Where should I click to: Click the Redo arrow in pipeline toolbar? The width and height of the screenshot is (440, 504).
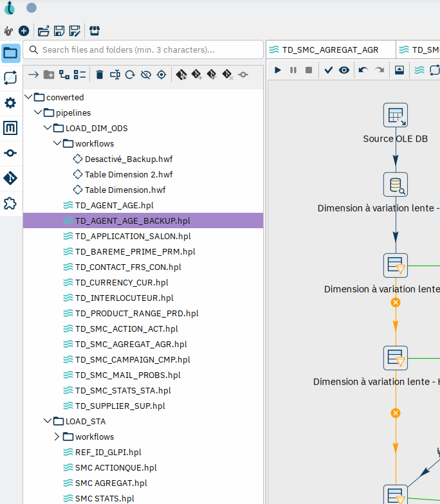380,70
